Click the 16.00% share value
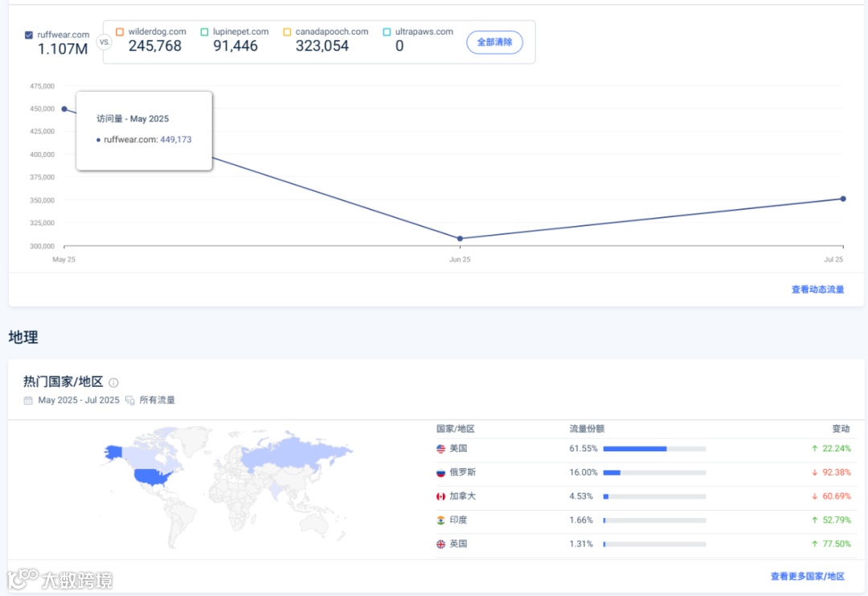The height and width of the screenshot is (596, 868). point(583,472)
